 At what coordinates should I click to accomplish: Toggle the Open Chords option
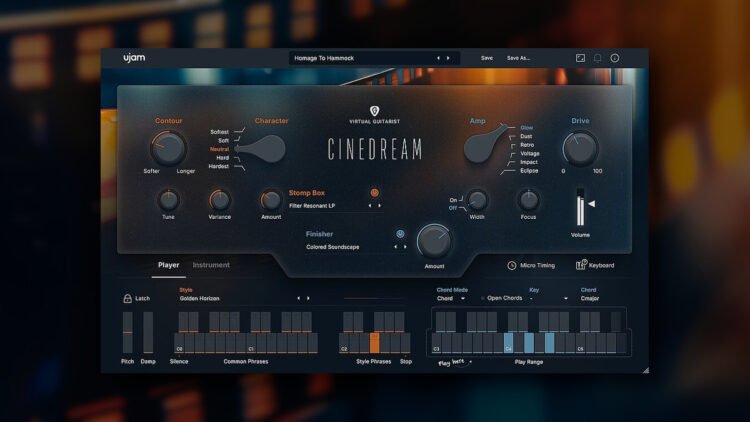[x=501, y=298]
